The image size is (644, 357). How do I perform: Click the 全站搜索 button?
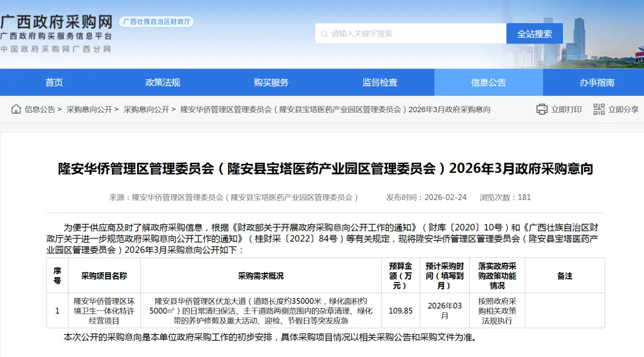pos(534,33)
